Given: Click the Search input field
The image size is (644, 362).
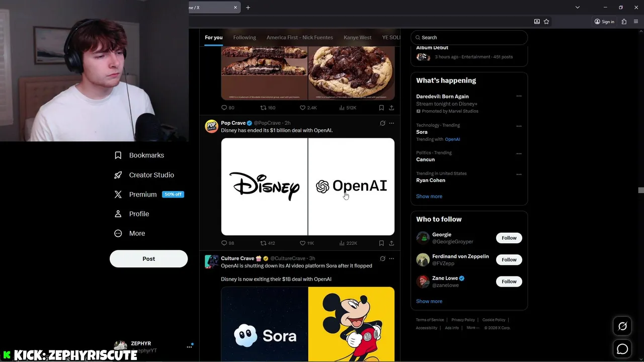Looking at the screenshot, I should (469, 37).
